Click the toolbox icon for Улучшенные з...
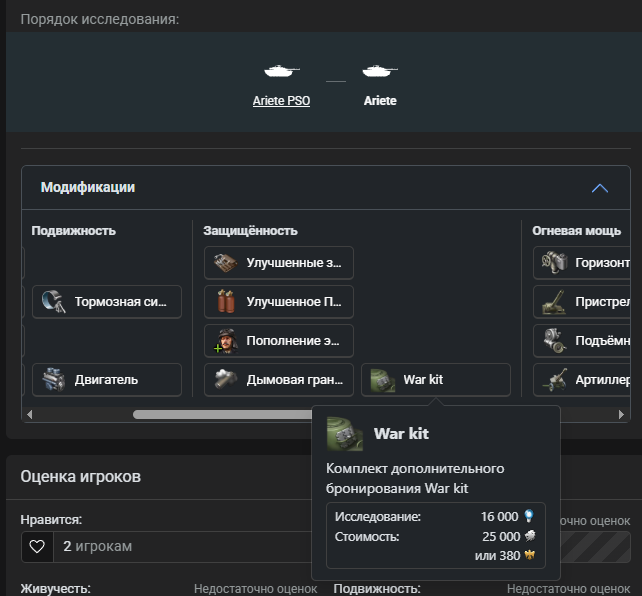This screenshot has width=642, height=596. click(225, 263)
